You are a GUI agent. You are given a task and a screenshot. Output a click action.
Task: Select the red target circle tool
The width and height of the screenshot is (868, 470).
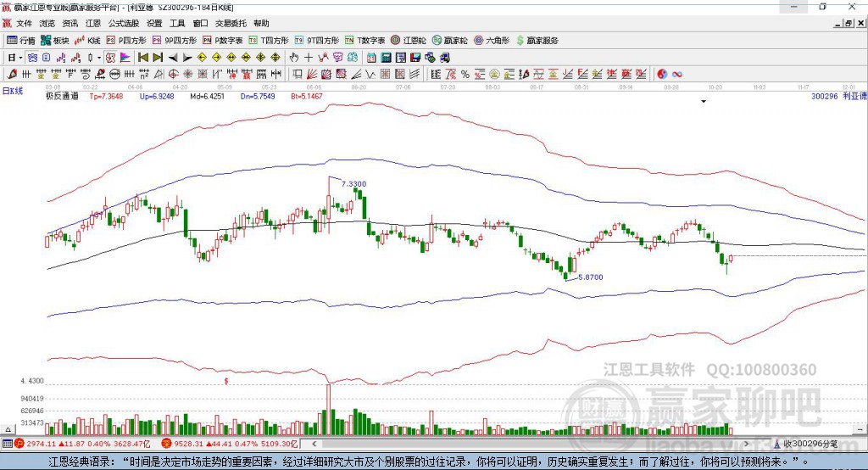[173, 75]
